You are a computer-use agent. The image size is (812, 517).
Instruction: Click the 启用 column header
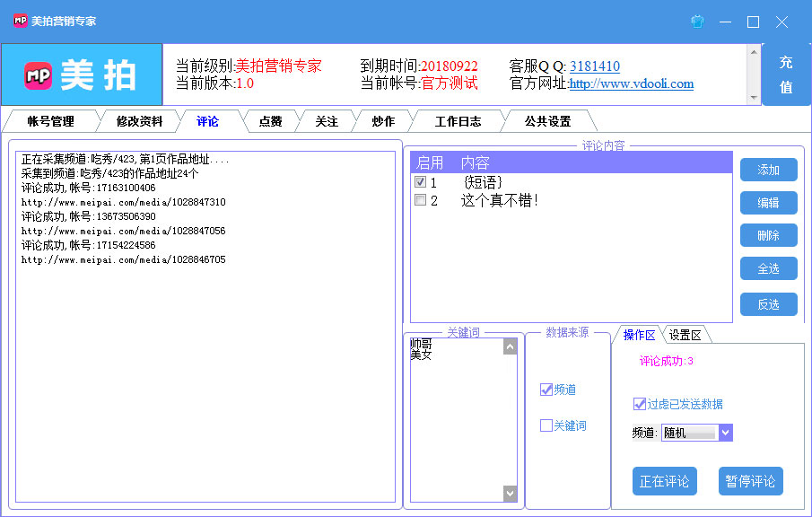(x=430, y=162)
